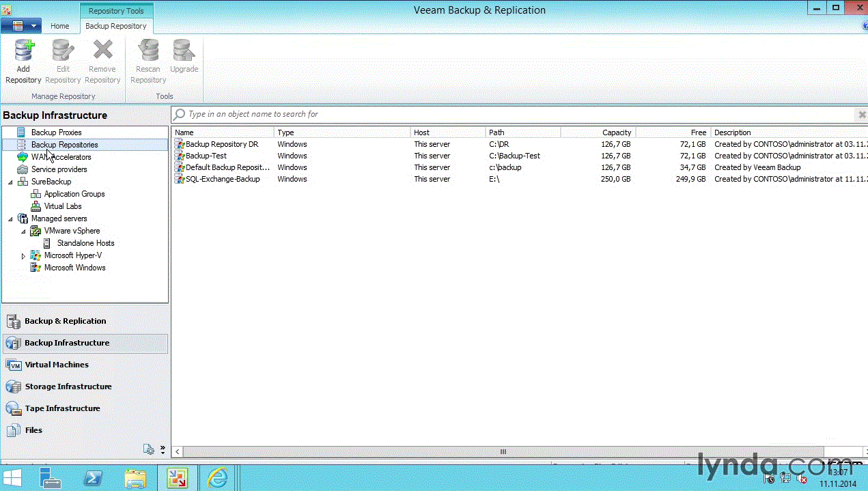The height and width of the screenshot is (491, 868).
Task: Click the Upgrade icon in Tools
Action: 184,51
